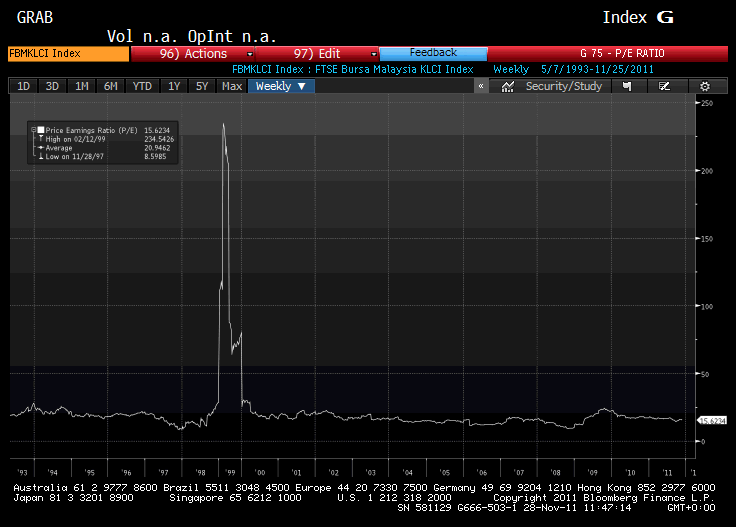Select the 1Y range tab

174,86
